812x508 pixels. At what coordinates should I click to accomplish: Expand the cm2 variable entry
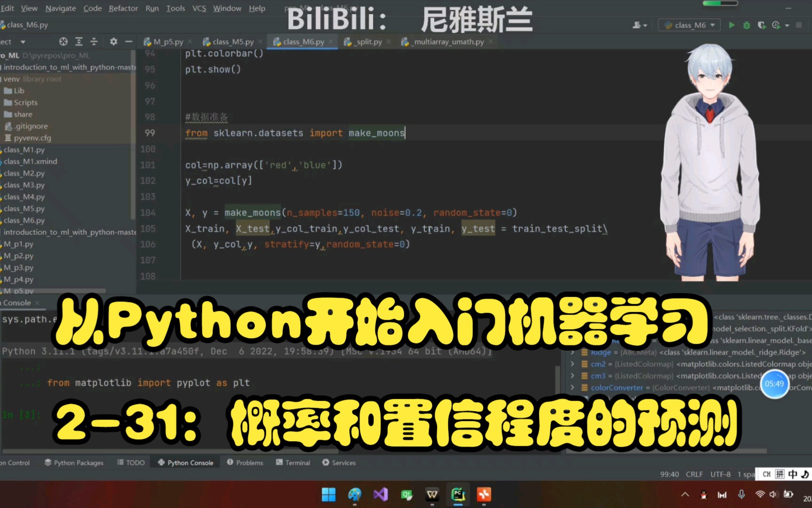(x=572, y=364)
